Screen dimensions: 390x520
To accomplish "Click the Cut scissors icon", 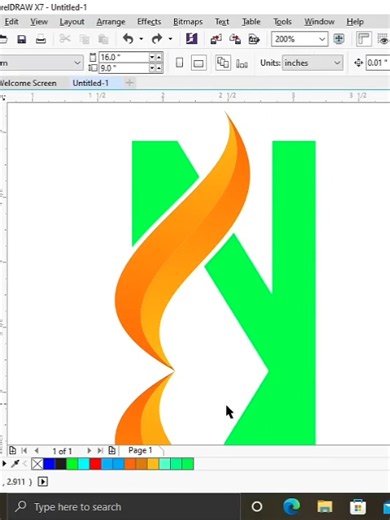I will (x=65, y=39).
